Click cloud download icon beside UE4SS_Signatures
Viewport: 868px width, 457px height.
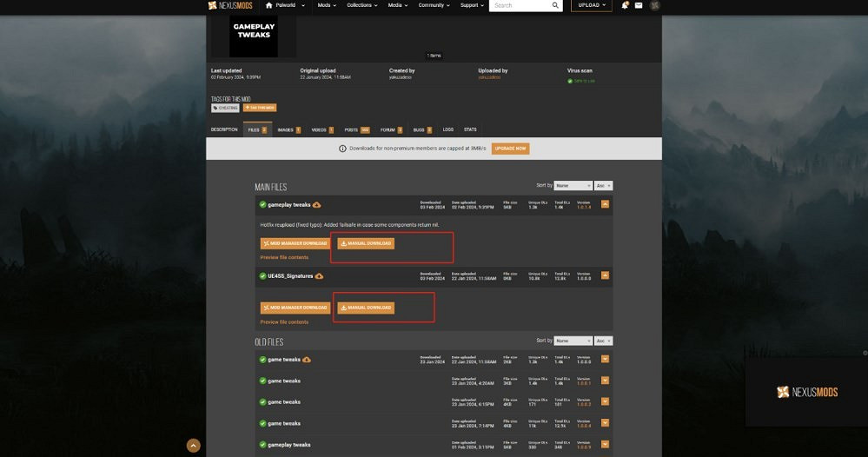(319, 276)
